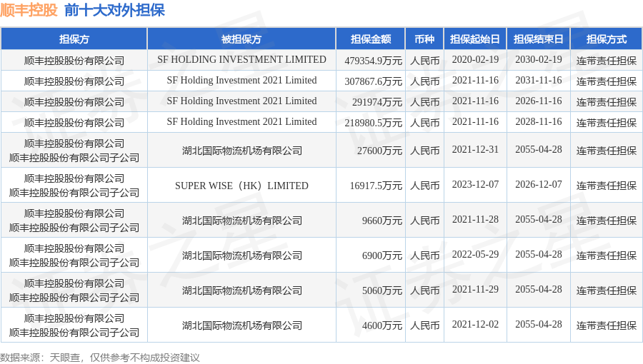
Task: Click start date 2022-05-29
Action: point(475,255)
